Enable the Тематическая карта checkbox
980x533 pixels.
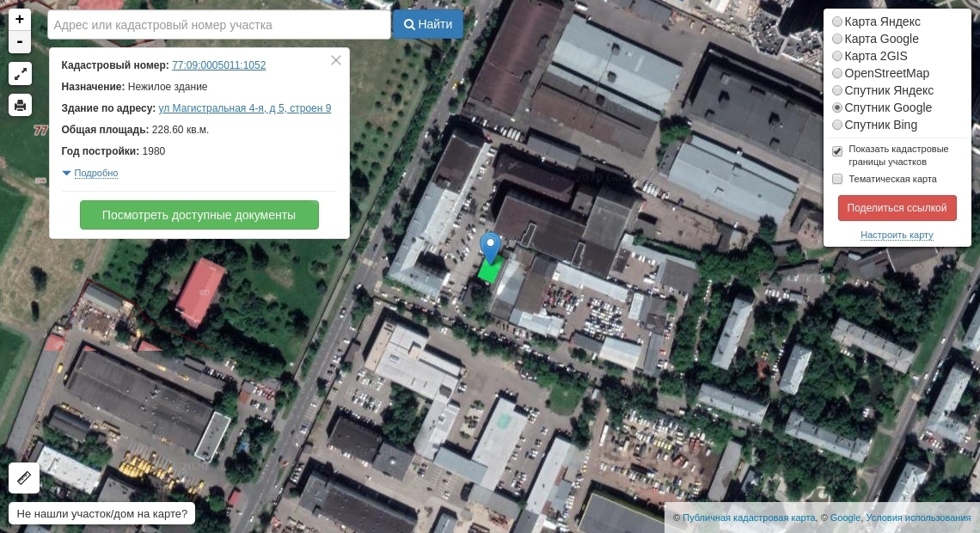coord(837,179)
